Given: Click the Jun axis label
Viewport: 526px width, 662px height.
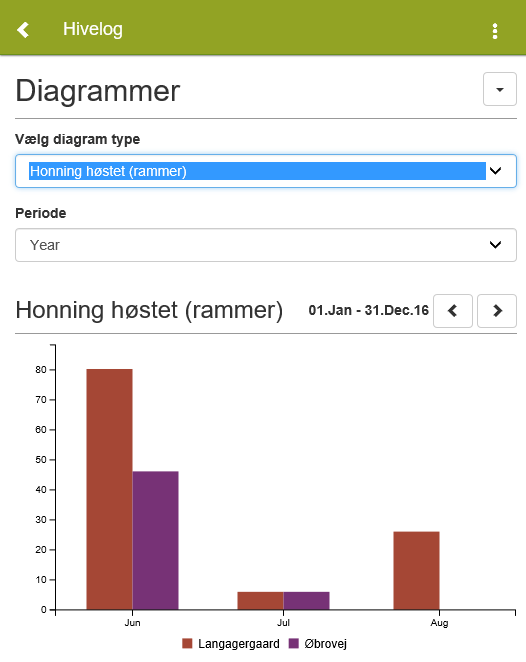Looking at the screenshot, I should (132, 623).
